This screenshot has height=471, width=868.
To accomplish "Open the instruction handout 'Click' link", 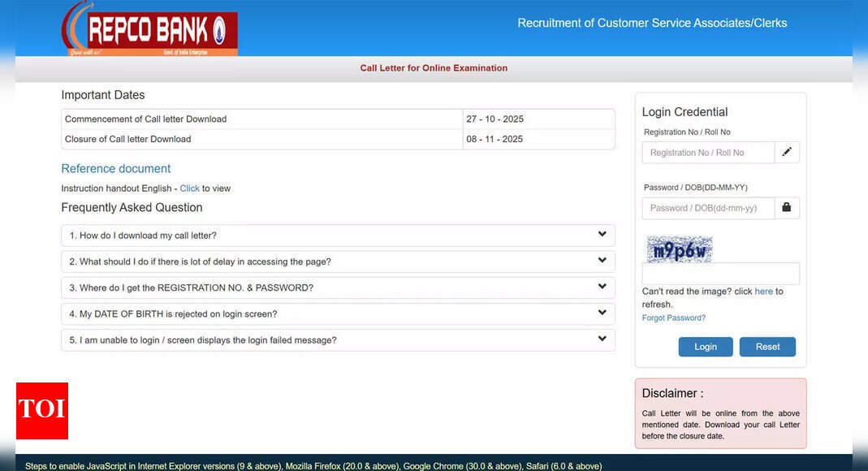I will [189, 188].
